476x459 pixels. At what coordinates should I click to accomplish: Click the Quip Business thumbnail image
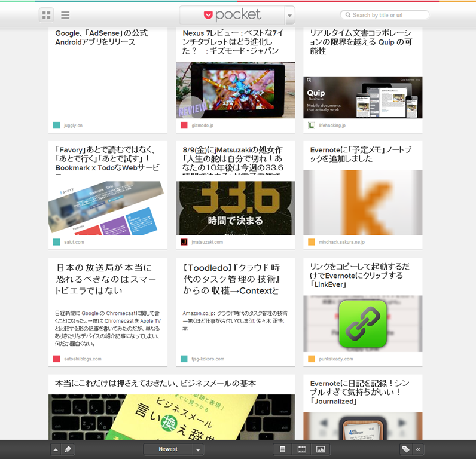point(363,97)
